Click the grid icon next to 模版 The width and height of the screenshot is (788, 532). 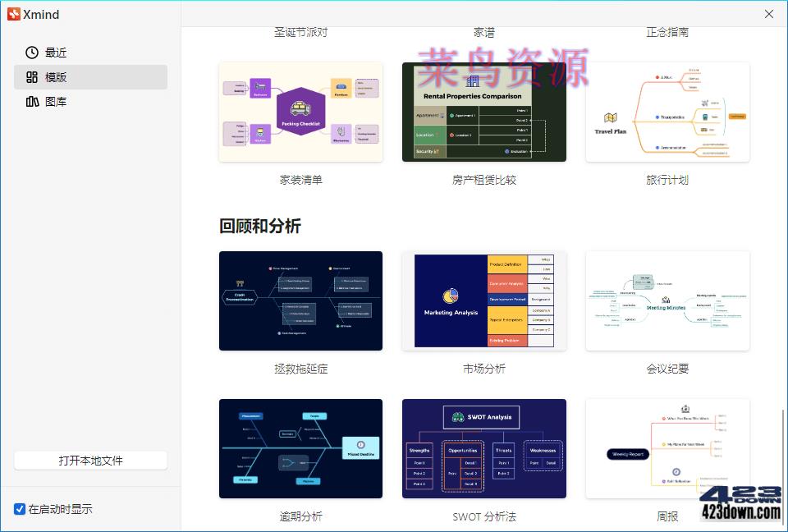[30, 76]
